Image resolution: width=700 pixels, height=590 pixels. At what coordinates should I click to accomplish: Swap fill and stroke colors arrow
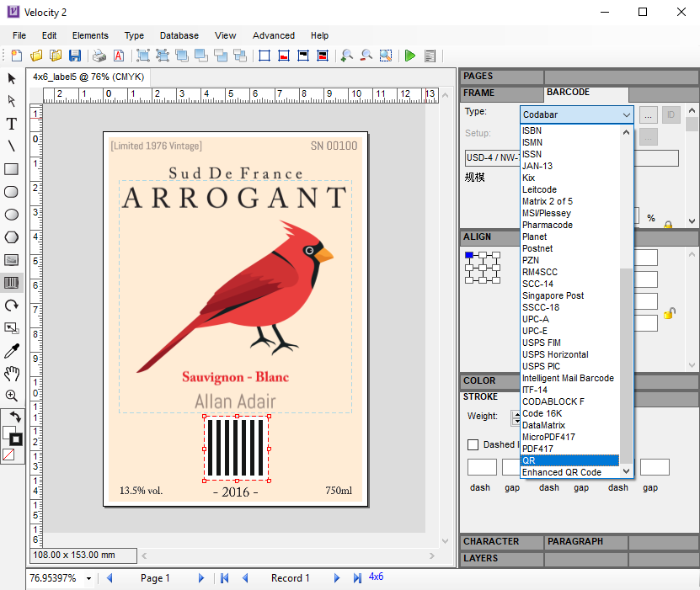[x=14, y=417]
